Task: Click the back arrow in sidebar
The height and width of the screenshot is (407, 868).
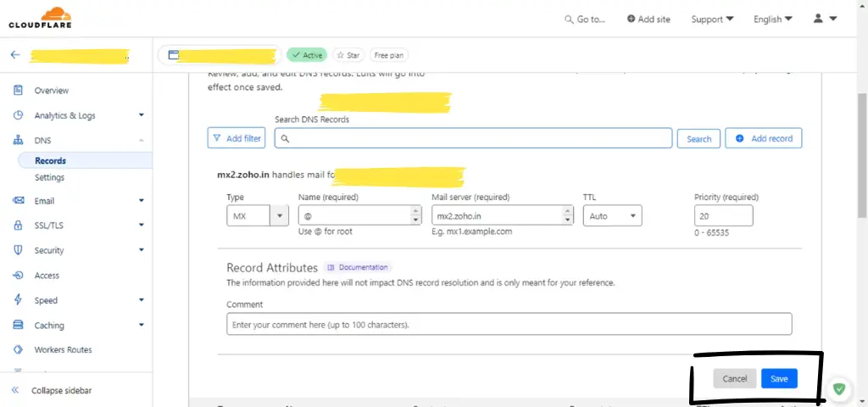Action: coord(15,55)
